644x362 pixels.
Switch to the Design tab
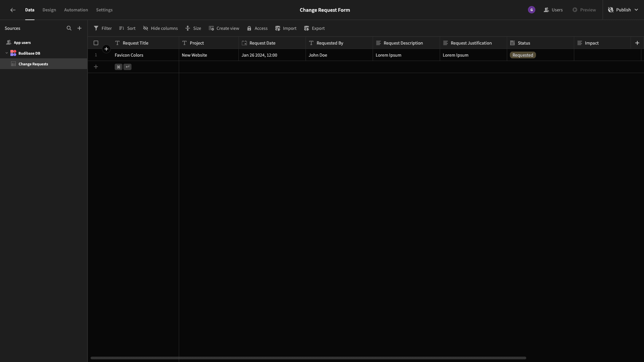(x=49, y=10)
